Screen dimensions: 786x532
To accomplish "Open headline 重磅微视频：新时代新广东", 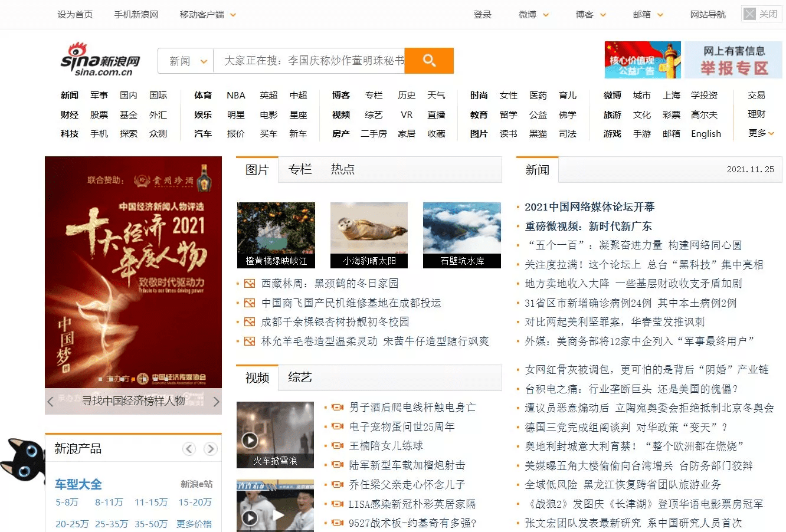I will coord(588,226).
